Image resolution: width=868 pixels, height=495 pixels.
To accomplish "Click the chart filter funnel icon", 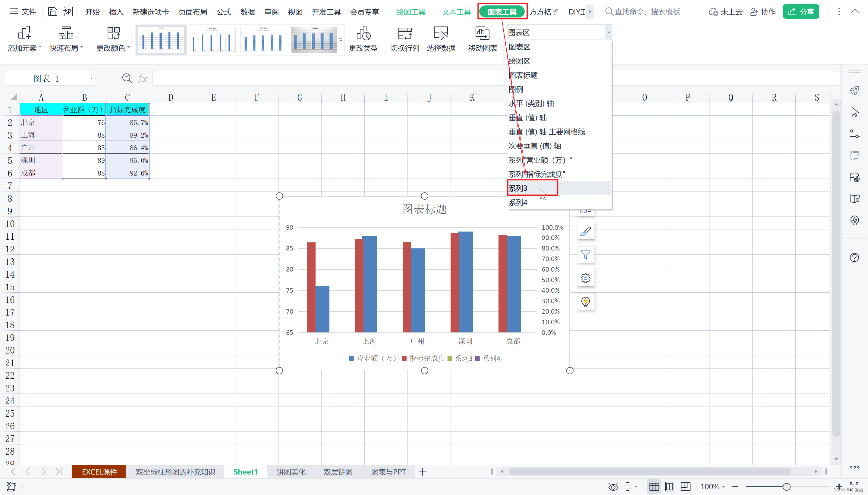I will (585, 255).
